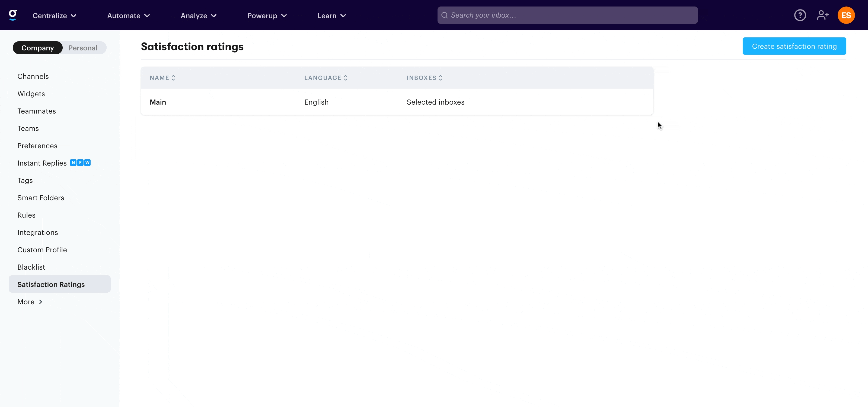Focus the Search your inbox field

coord(573,15)
